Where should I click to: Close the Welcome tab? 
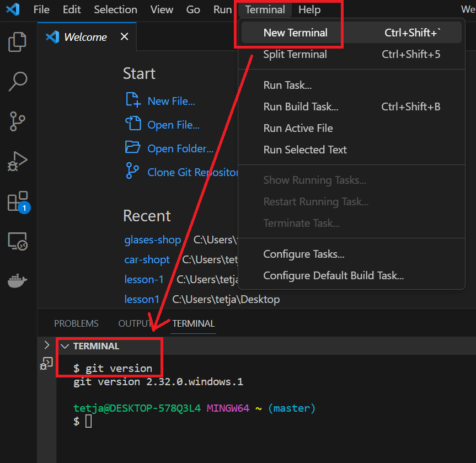pos(124,37)
